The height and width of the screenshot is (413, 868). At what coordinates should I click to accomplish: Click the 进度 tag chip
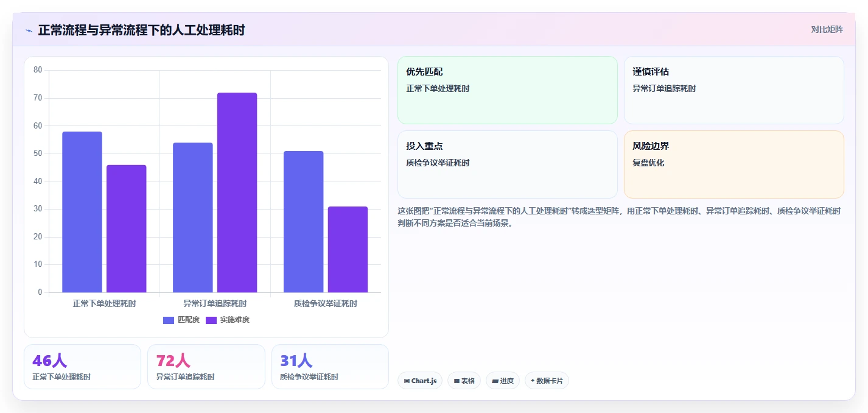point(503,381)
